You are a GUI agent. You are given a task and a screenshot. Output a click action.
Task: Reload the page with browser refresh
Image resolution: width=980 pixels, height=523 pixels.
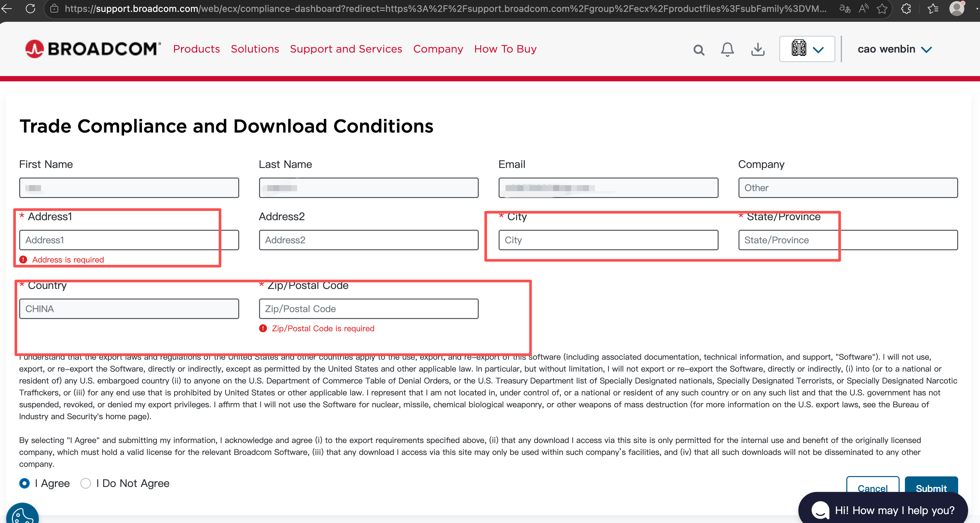click(30, 8)
